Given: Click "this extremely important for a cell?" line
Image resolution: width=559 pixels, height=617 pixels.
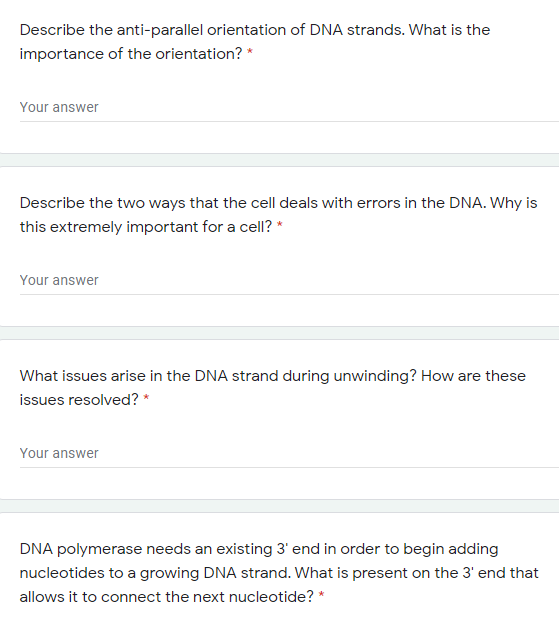Looking at the screenshot, I should (x=146, y=227).
